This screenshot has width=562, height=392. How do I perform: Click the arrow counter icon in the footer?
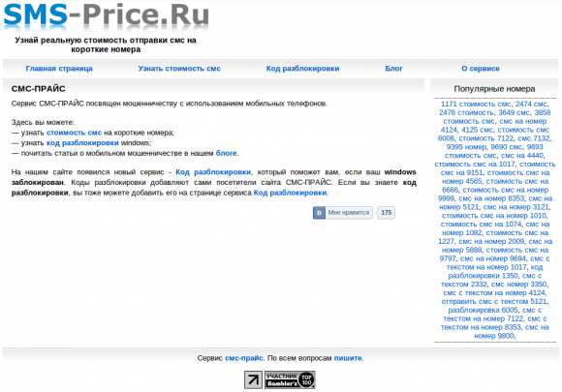(x=253, y=379)
